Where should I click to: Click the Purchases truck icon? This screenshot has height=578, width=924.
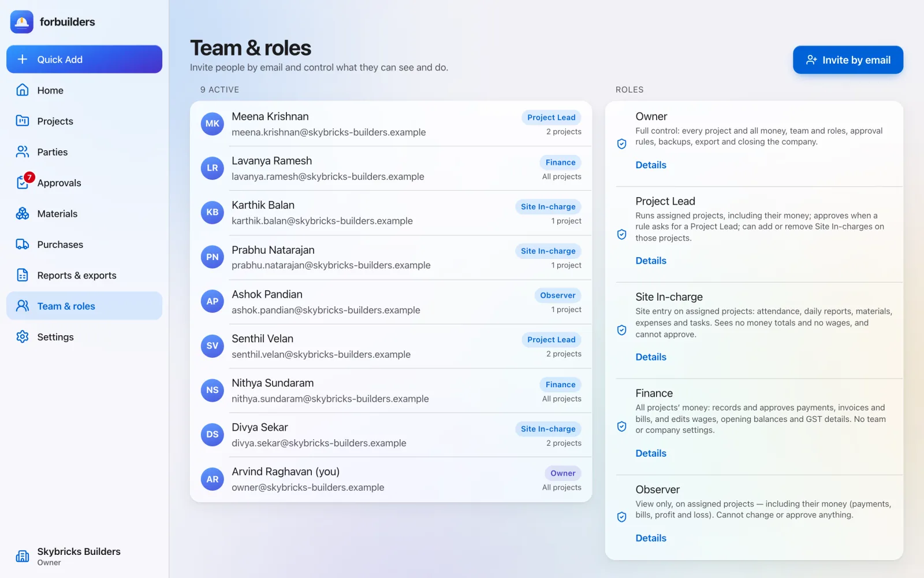pos(23,244)
